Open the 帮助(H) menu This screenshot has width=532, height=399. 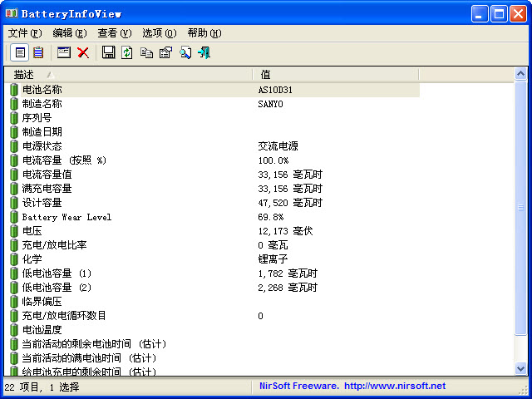coord(204,33)
